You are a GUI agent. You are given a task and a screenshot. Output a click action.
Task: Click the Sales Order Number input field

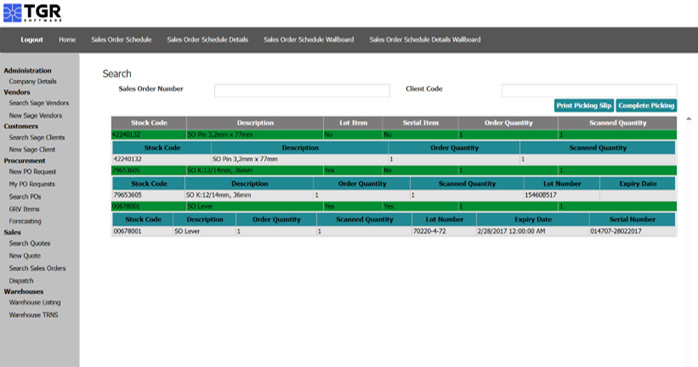click(x=302, y=90)
